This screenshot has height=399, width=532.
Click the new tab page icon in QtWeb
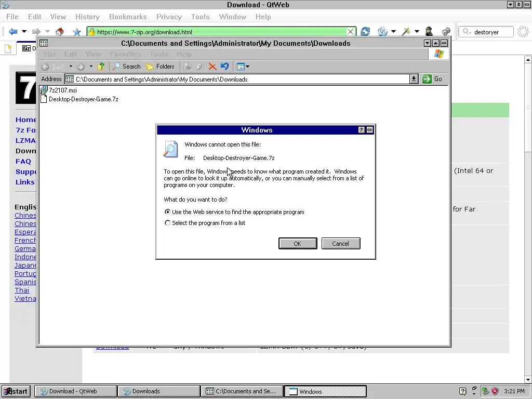(x=8, y=48)
